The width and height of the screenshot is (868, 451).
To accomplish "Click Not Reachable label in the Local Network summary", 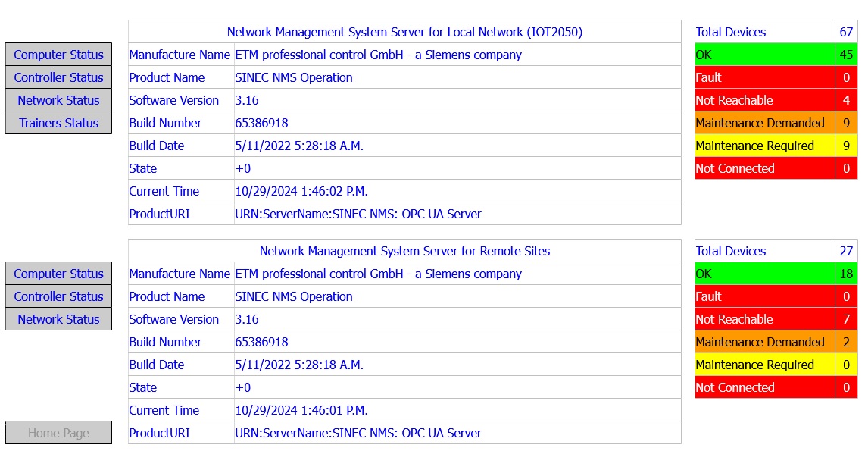I will [734, 100].
